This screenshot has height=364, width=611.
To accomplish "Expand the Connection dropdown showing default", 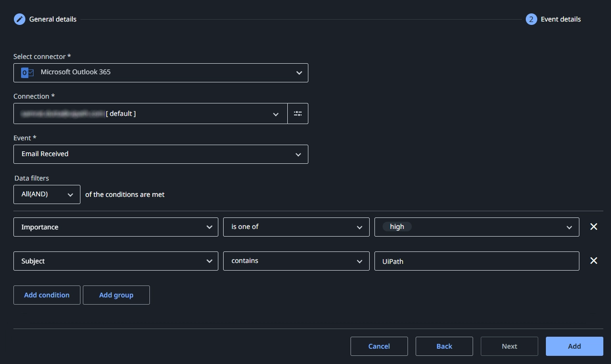I will (x=276, y=114).
